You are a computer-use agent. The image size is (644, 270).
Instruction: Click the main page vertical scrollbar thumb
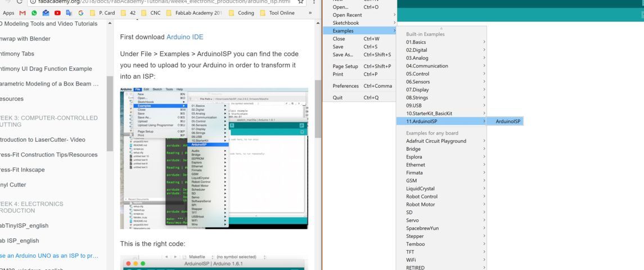tap(318, 109)
